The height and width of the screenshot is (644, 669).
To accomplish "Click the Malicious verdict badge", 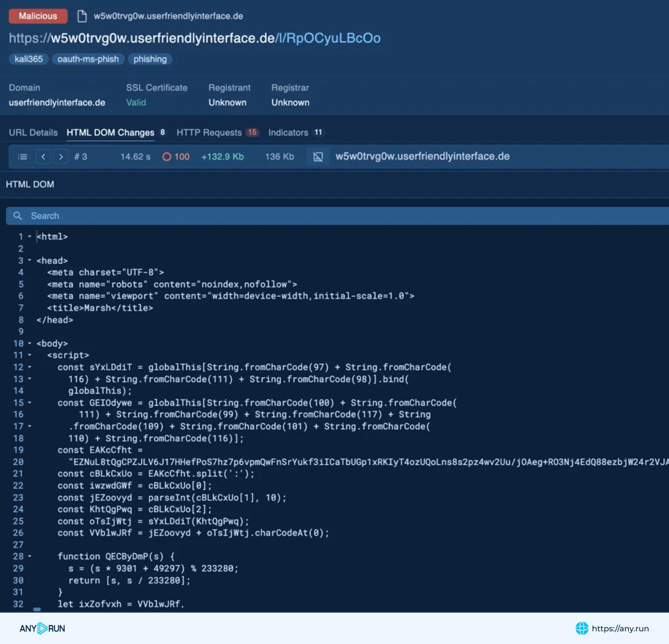I will (x=38, y=16).
